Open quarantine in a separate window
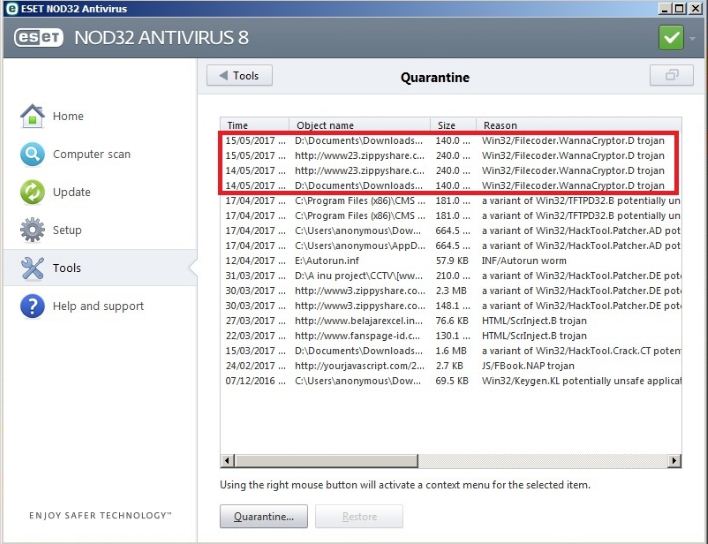This screenshot has width=708, height=544. tap(671, 75)
